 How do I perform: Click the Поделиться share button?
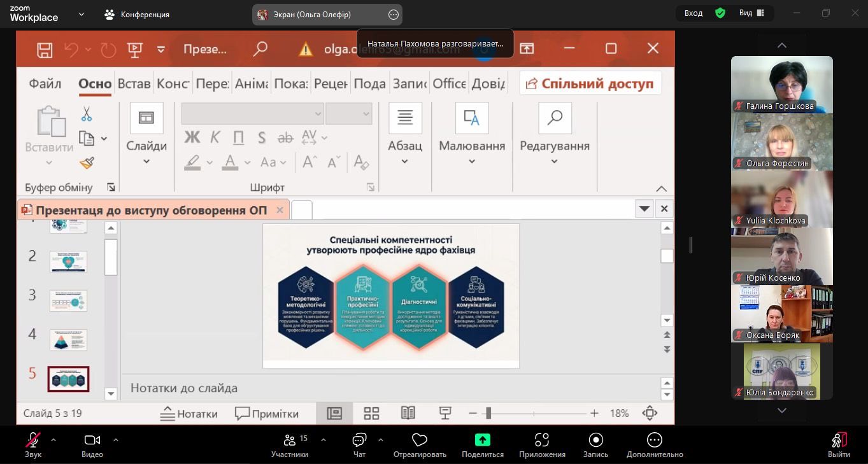[x=482, y=445]
